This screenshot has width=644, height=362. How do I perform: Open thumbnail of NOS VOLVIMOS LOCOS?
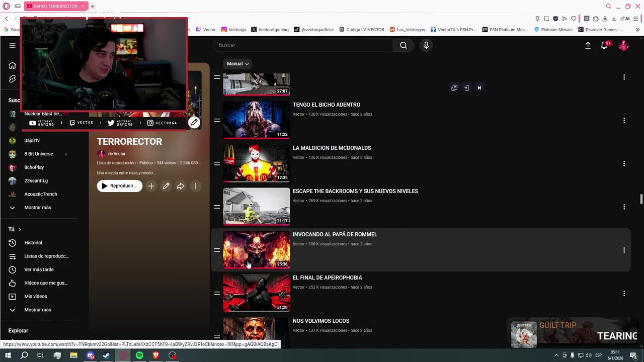pyautogui.click(x=257, y=332)
